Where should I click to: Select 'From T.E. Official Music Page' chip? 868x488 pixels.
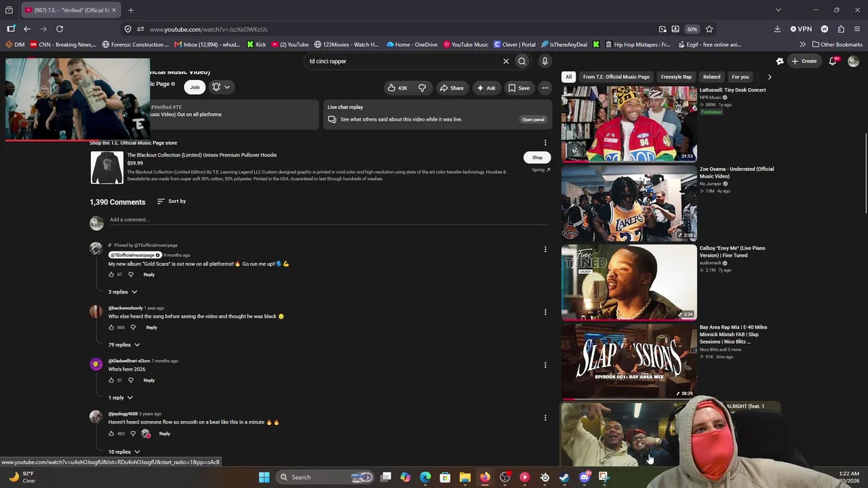[616, 77]
